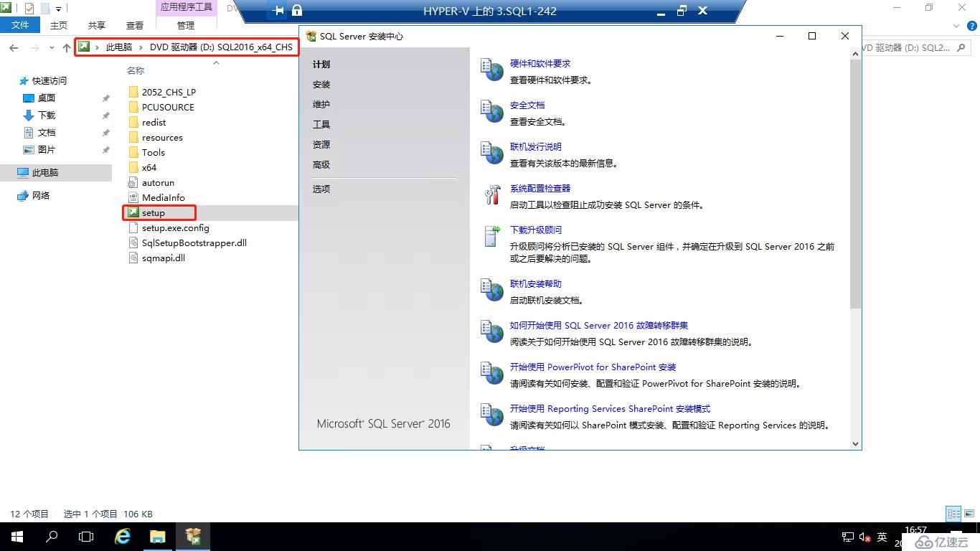
Task: Select the 安装 page in the left pane
Action: (x=321, y=85)
